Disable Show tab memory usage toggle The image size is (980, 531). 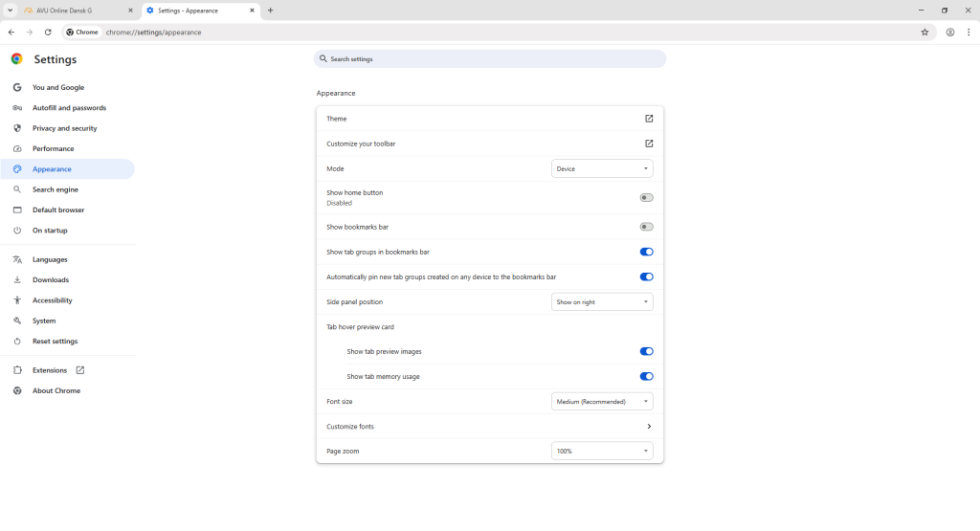point(646,376)
